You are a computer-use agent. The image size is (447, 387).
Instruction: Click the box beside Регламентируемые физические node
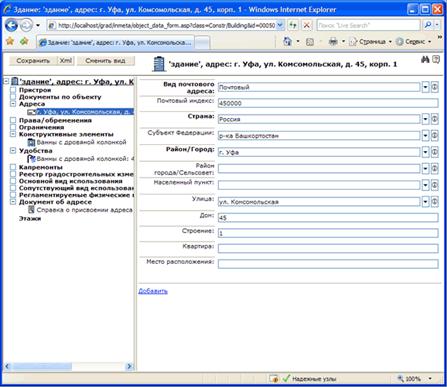coord(13,195)
